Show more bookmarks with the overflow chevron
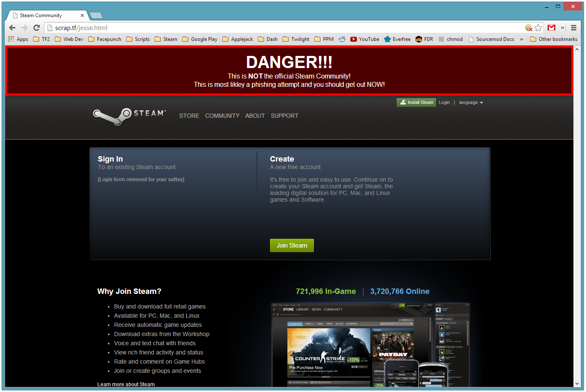The image size is (586, 392). (x=521, y=39)
